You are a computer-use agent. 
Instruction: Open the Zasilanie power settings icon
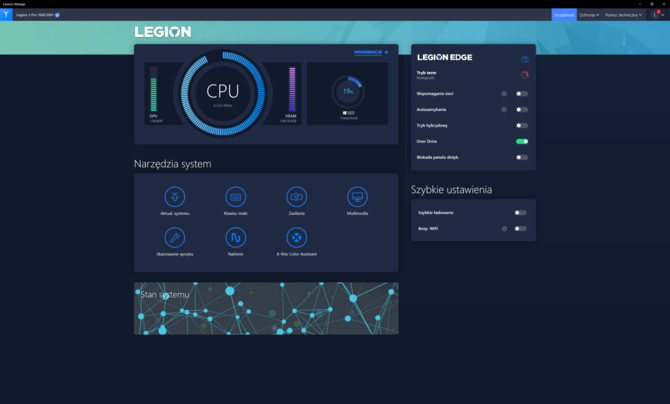297,197
